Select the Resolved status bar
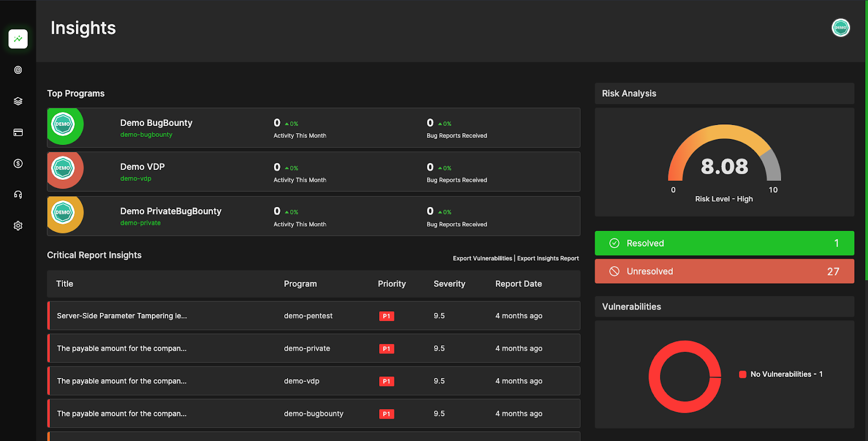 pyautogui.click(x=724, y=243)
